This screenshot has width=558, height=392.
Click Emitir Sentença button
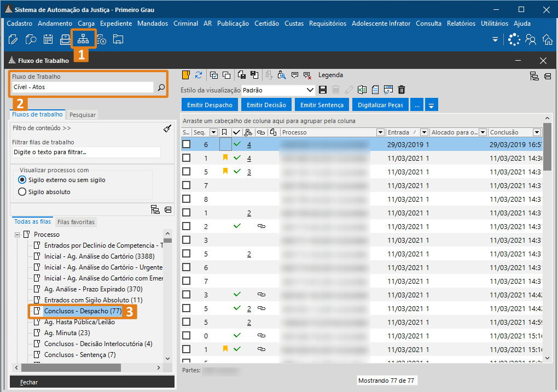(x=322, y=105)
